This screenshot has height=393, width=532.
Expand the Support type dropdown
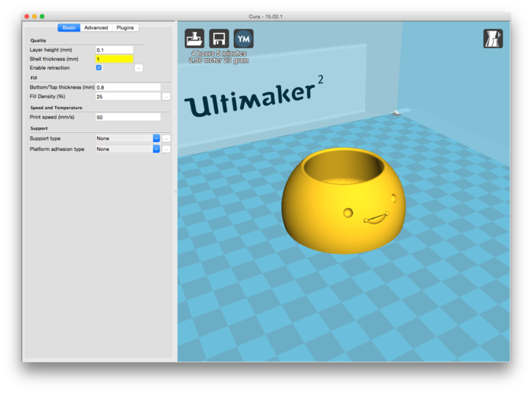click(x=127, y=138)
